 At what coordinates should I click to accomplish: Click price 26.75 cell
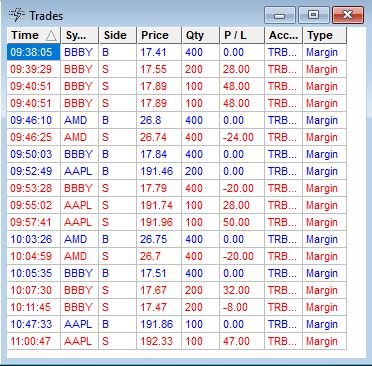[159, 239]
